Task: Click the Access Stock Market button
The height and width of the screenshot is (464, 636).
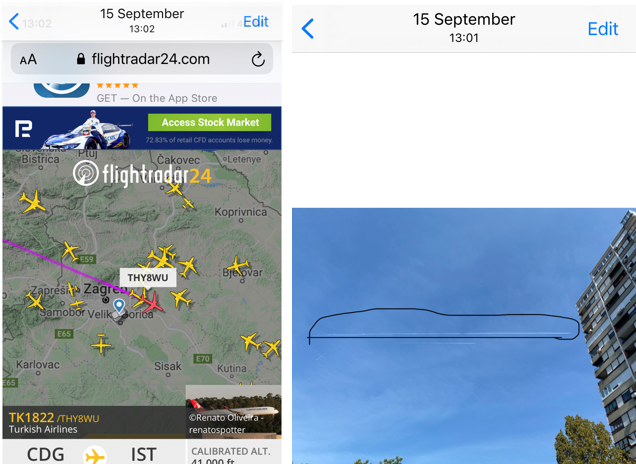Action: click(x=210, y=122)
